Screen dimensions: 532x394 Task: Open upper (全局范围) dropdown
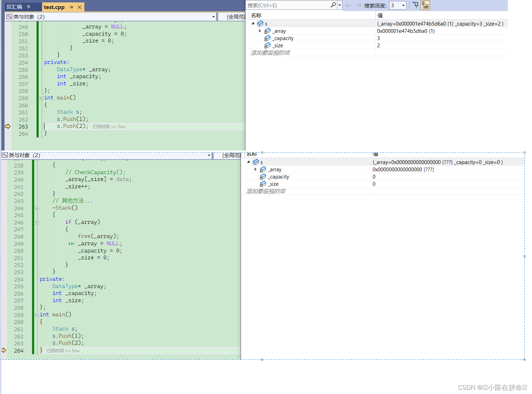(236, 17)
